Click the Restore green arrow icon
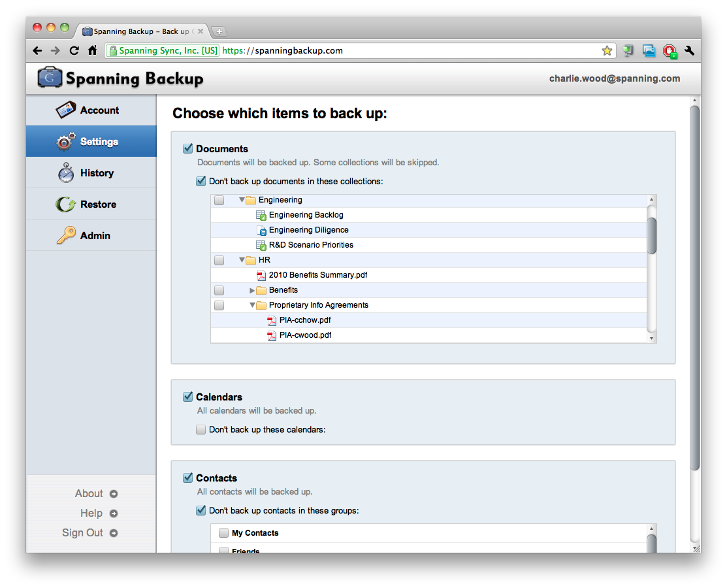The width and height of the screenshot is (727, 588). (x=66, y=204)
